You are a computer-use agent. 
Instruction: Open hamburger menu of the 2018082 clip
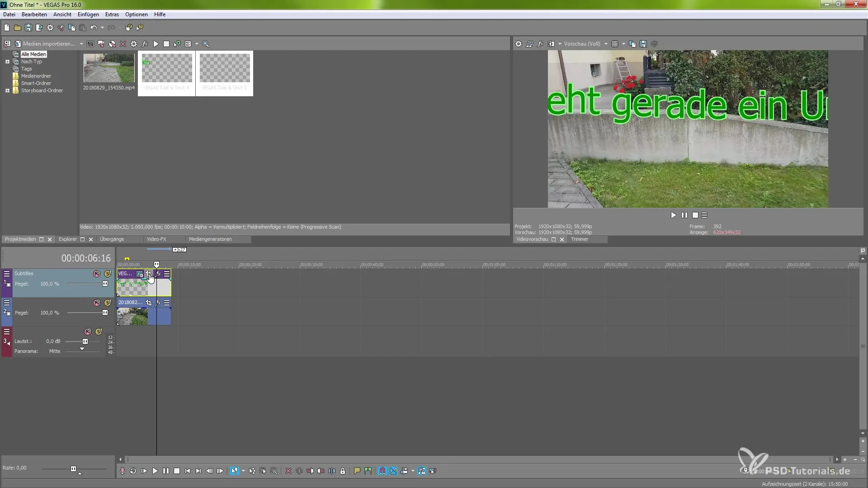tap(167, 303)
